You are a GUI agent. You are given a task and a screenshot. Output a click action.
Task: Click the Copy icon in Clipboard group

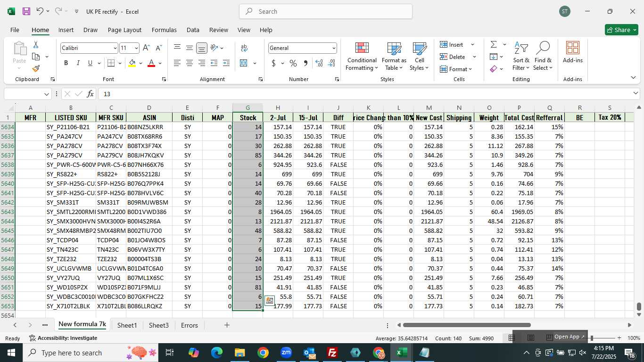36,57
